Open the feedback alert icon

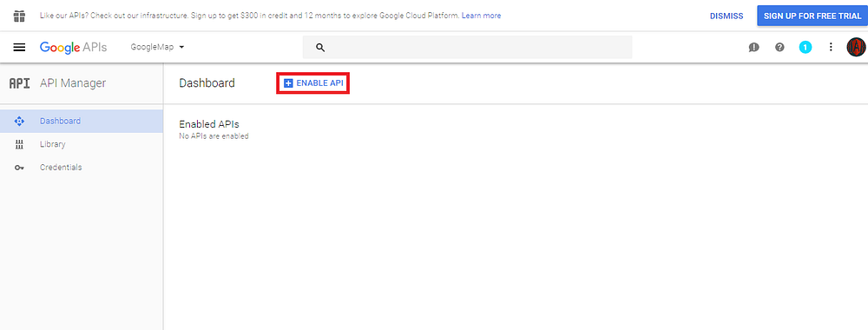pyautogui.click(x=753, y=47)
